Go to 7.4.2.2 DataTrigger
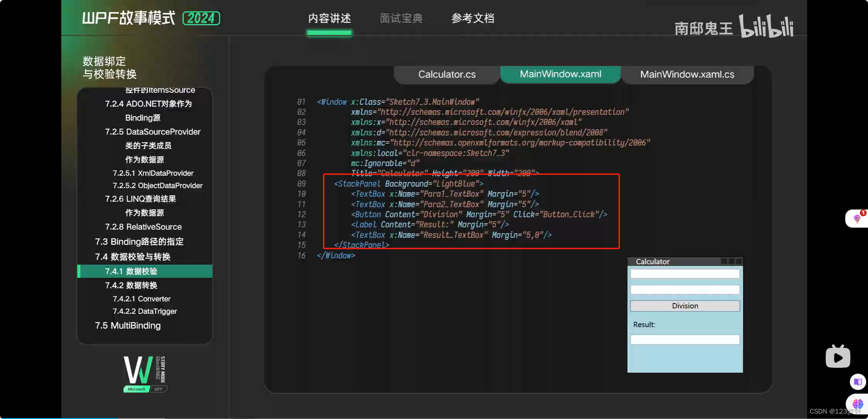Image resolution: width=868 pixels, height=419 pixels. [145, 311]
